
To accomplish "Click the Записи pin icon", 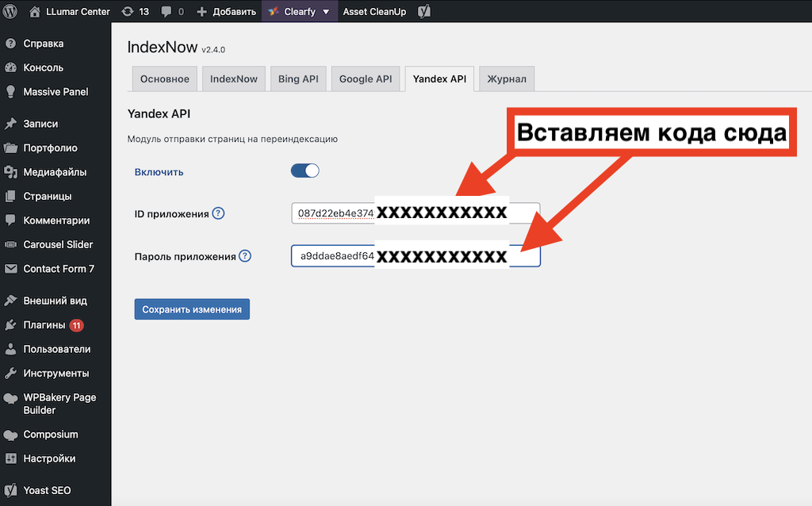I will coord(10,124).
